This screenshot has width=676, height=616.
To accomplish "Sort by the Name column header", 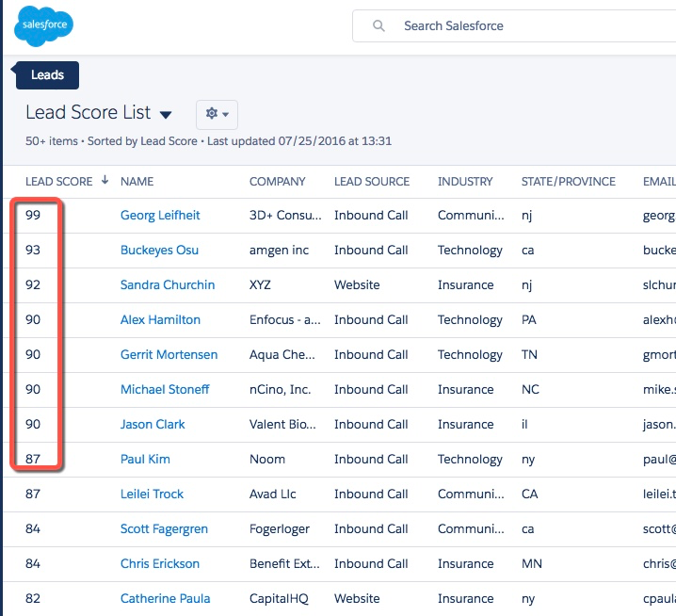I will (x=137, y=182).
